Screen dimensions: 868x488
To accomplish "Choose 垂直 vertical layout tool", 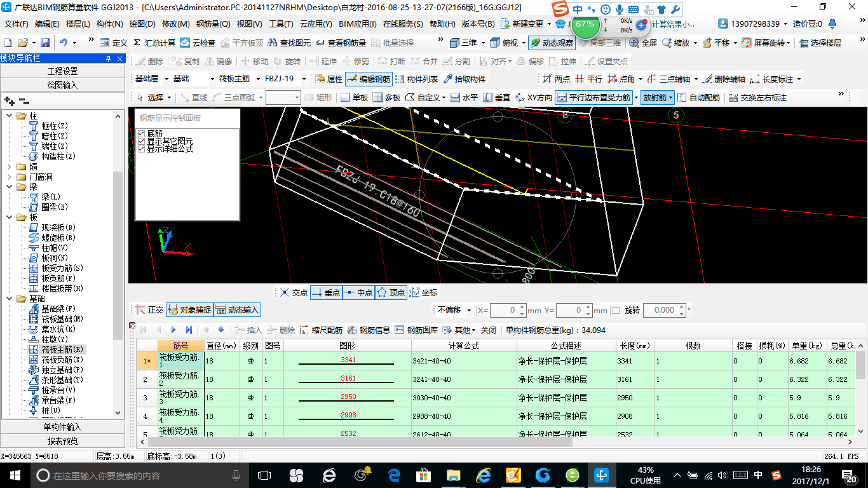I will pyautogui.click(x=497, y=97).
